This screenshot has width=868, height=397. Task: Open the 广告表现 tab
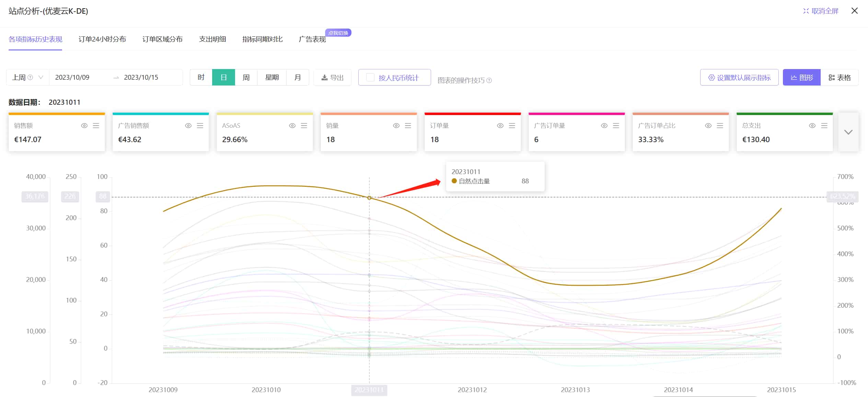click(x=312, y=39)
